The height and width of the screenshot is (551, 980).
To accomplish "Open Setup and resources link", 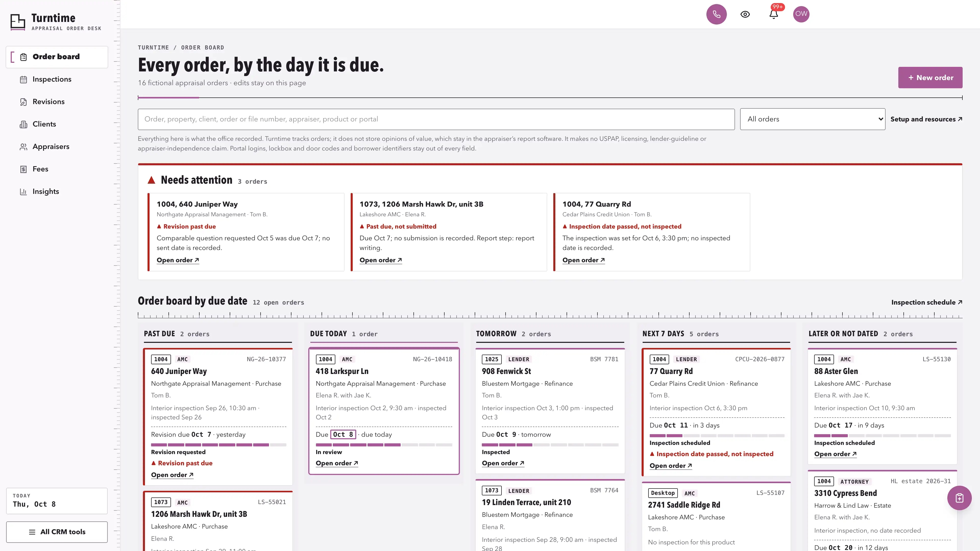I will (x=926, y=119).
